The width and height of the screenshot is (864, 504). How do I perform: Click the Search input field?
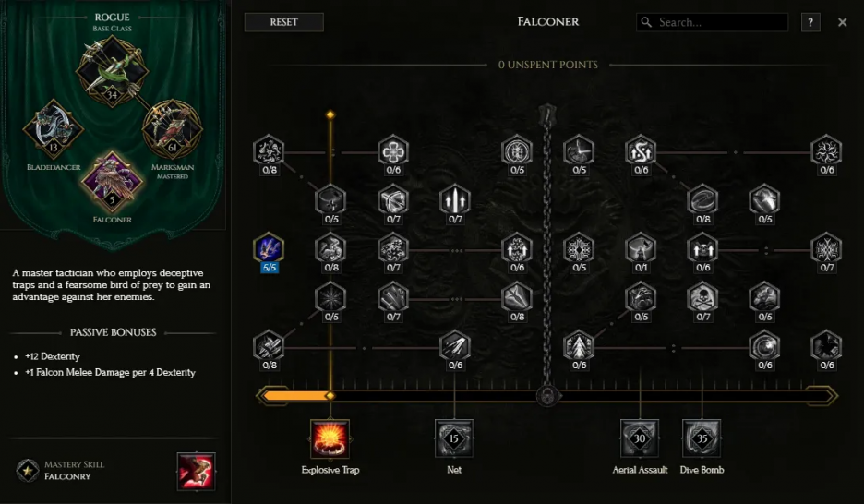pyautogui.click(x=712, y=22)
